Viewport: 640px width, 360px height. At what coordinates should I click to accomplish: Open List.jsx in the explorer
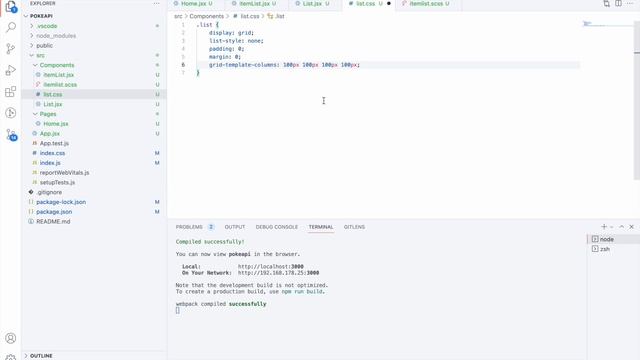53,104
